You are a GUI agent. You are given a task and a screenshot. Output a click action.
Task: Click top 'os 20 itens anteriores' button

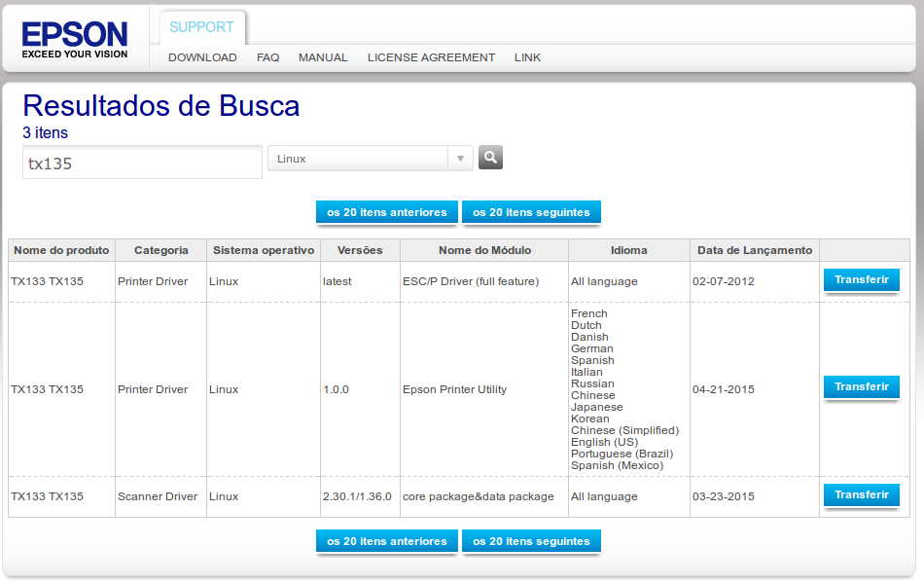pos(387,212)
